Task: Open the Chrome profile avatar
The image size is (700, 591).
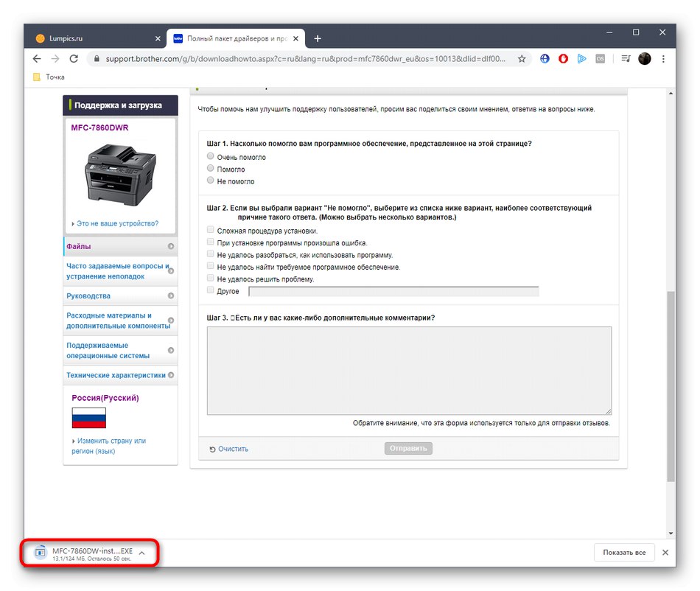Action: 645,57
